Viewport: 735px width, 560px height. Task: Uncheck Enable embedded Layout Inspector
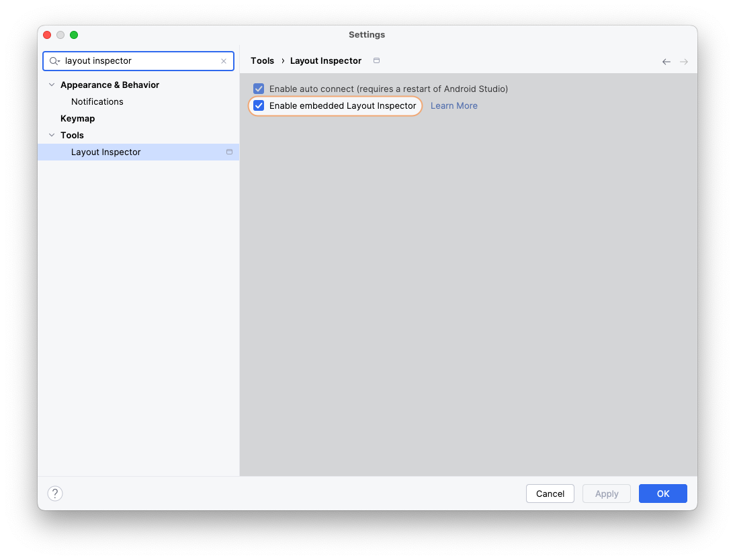point(259,105)
